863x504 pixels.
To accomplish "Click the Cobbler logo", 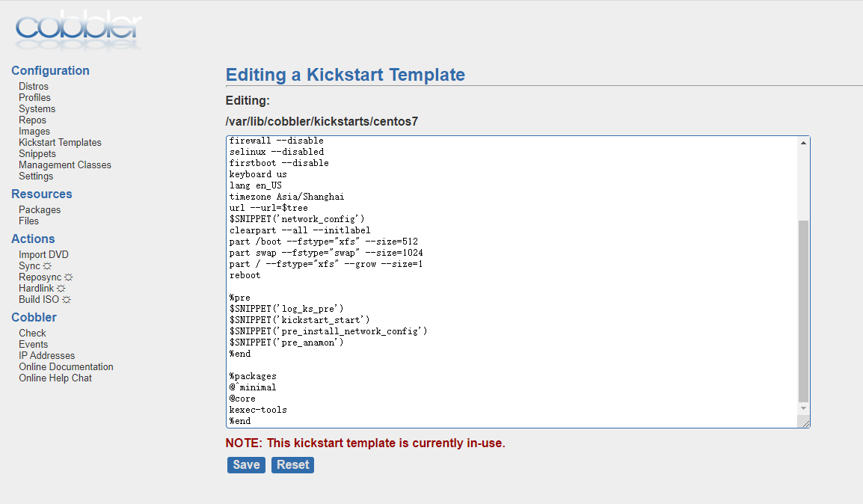I will [x=79, y=30].
